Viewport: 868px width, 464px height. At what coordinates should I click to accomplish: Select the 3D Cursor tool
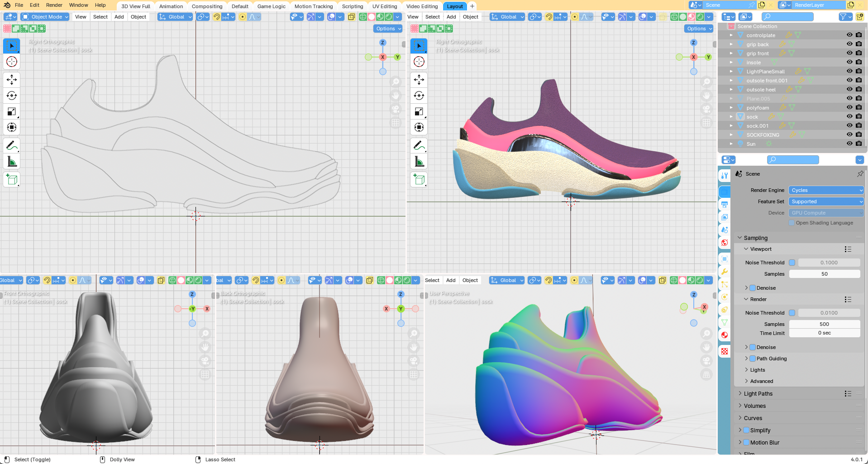(12, 62)
